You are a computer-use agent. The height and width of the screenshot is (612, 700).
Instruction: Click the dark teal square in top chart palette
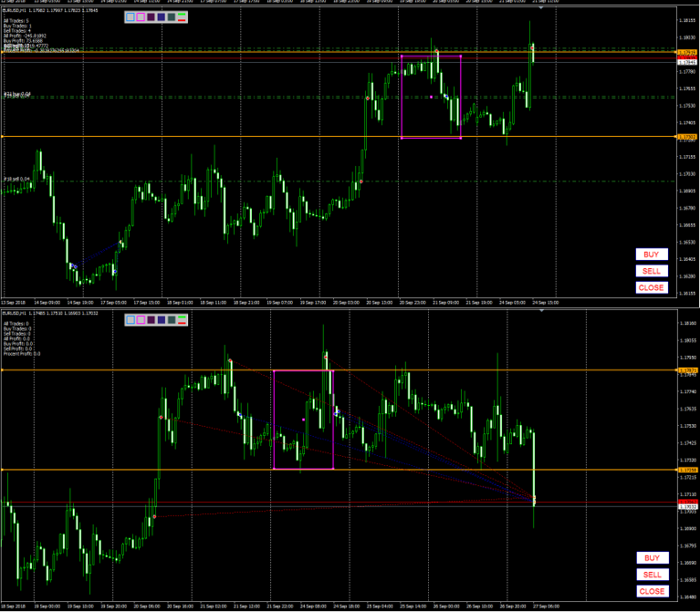pyautogui.click(x=172, y=17)
